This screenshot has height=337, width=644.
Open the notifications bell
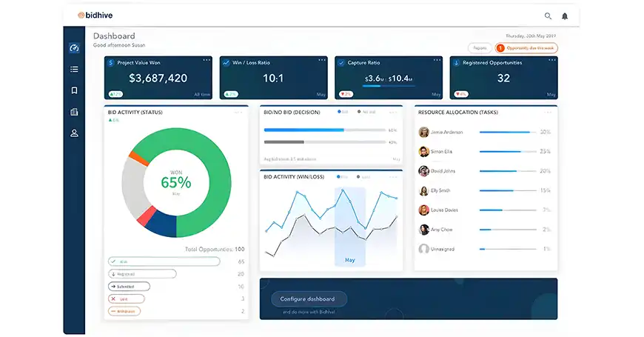point(565,16)
